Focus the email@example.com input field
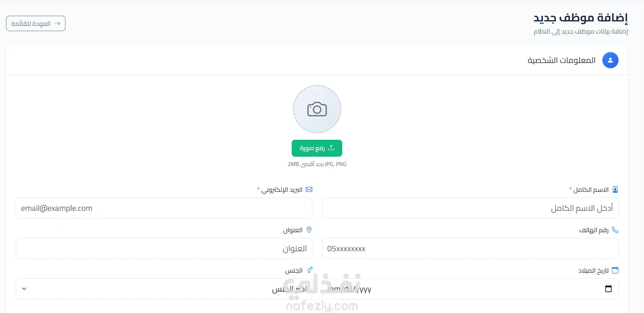The height and width of the screenshot is (313, 644). click(x=164, y=208)
